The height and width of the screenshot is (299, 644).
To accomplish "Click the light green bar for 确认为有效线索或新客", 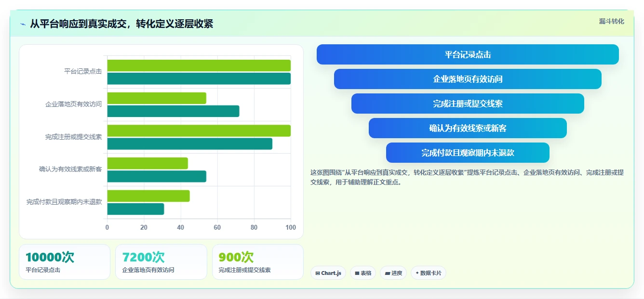I will point(148,163).
